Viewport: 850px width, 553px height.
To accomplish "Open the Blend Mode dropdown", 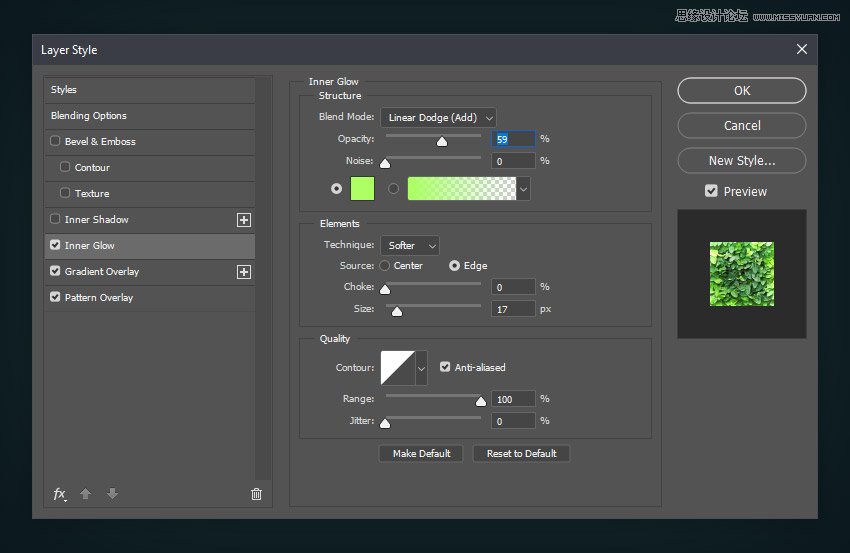I will (x=437, y=118).
